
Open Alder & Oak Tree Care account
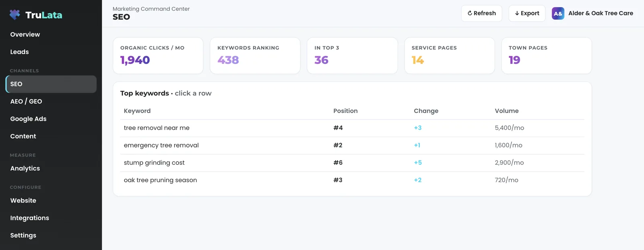(592, 13)
